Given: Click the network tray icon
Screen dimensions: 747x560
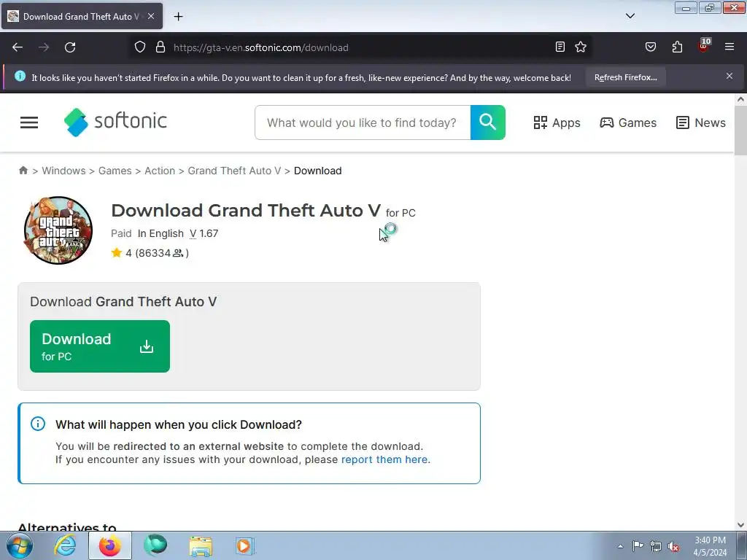Looking at the screenshot, I should 656,546.
